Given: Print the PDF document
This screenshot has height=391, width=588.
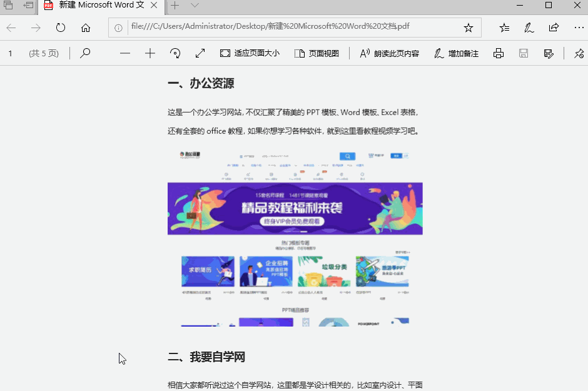Looking at the screenshot, I should click(x=499, y=53).
